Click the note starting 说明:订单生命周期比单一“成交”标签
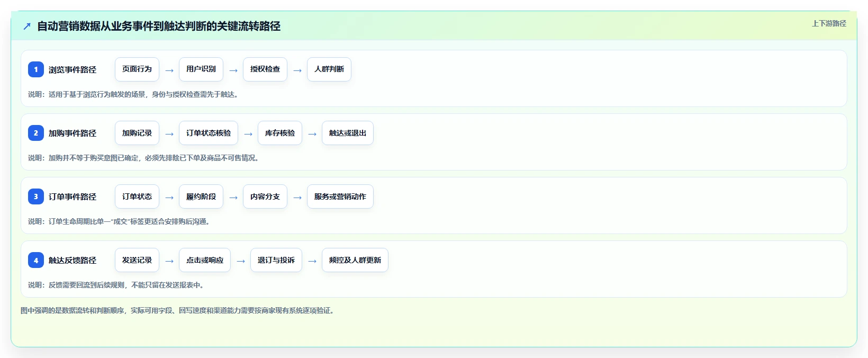This screenshot has width=868, height=358. pos(120,221)
